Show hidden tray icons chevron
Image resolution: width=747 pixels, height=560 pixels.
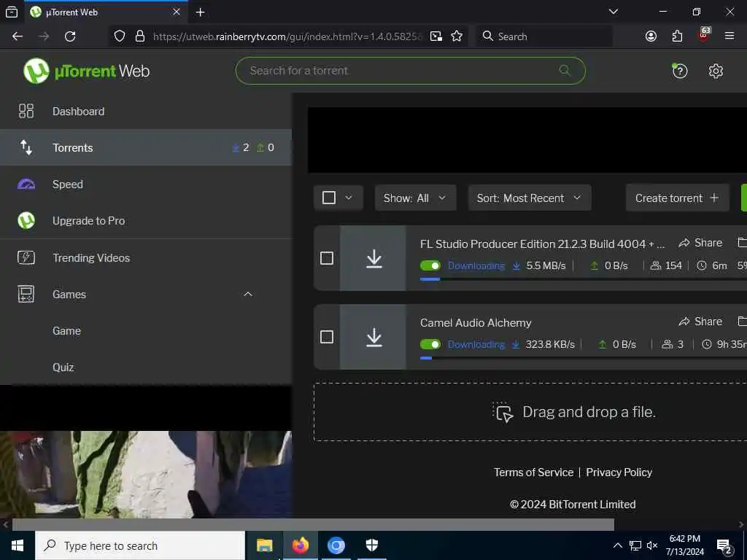(617, 545)
